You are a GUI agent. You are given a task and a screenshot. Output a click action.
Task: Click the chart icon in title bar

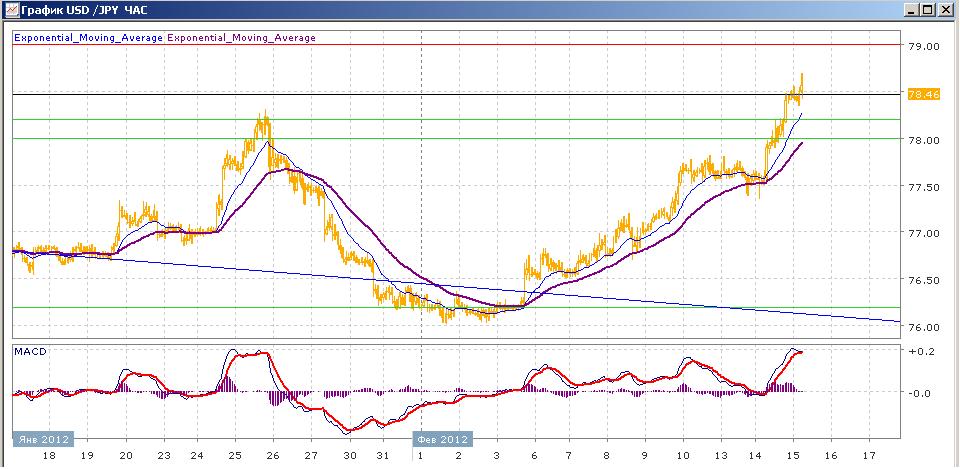[11, 10]
